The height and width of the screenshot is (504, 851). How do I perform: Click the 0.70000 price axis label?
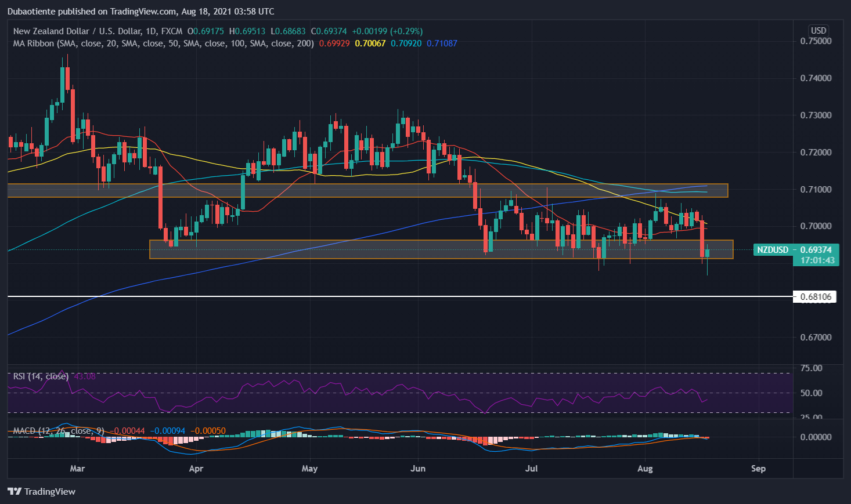click(x=816, y=226)
